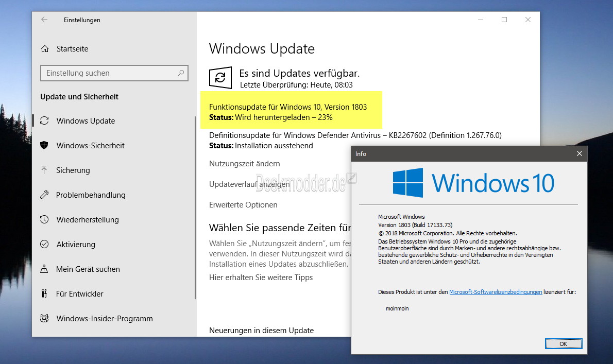The width and height of the screenshot is (613, 364).
Task: Click the Definitionsupdate KB2267602 text
Action: click(x=355, y=135)
